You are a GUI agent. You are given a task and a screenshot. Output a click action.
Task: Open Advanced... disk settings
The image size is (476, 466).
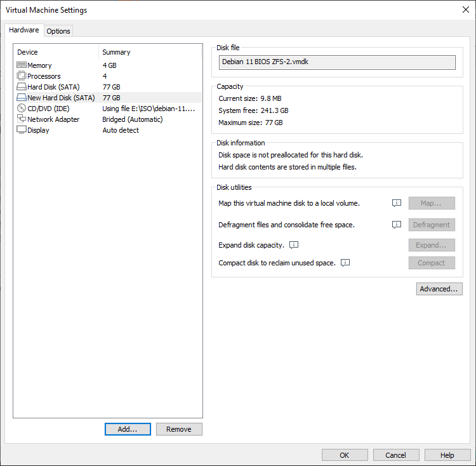[439, 289]
